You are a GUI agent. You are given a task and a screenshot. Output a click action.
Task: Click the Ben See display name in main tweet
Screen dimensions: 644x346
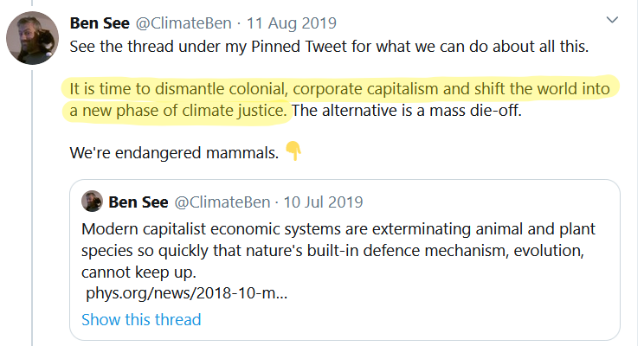tap(100, 23)
